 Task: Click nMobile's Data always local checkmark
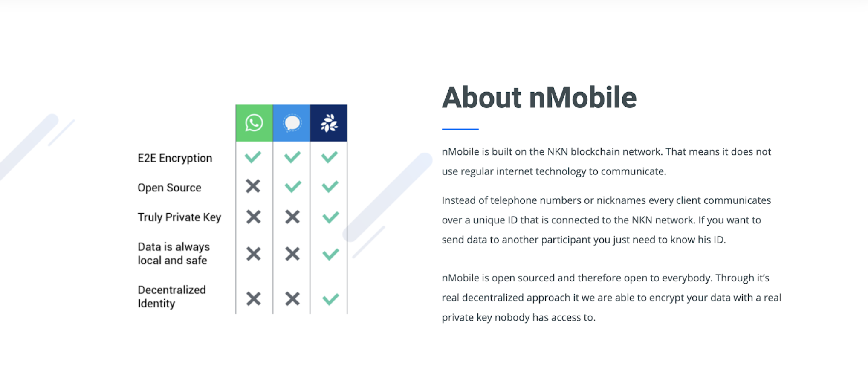330,255
